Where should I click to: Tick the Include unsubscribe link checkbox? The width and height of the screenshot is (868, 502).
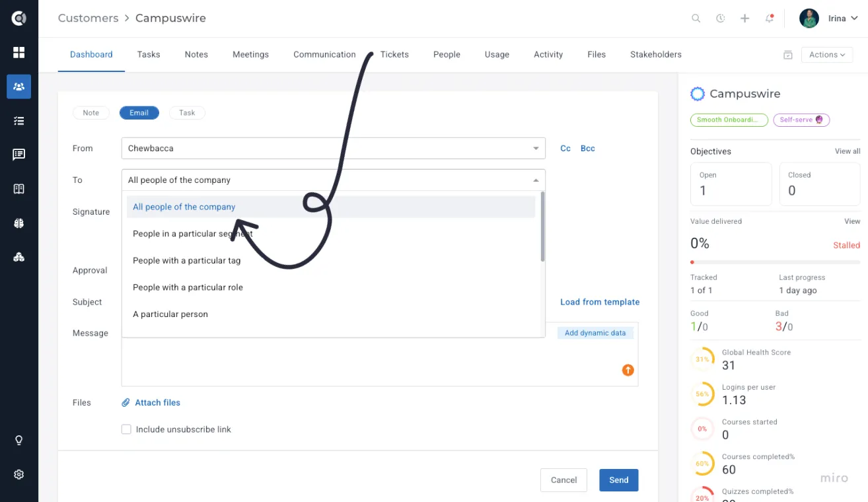tap(126, 429)
